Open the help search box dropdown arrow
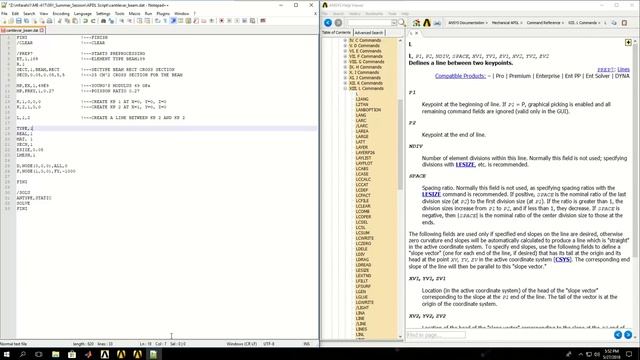 [x=394, y=23]
